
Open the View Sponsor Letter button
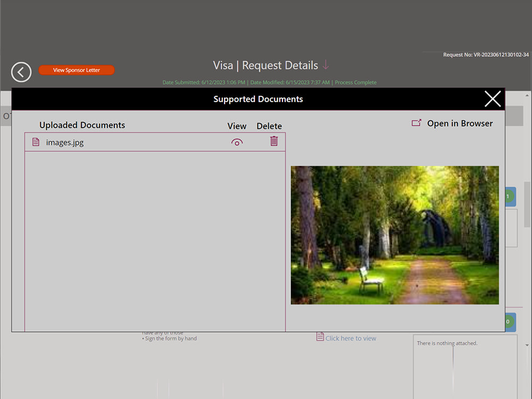[x=76, y=70]
